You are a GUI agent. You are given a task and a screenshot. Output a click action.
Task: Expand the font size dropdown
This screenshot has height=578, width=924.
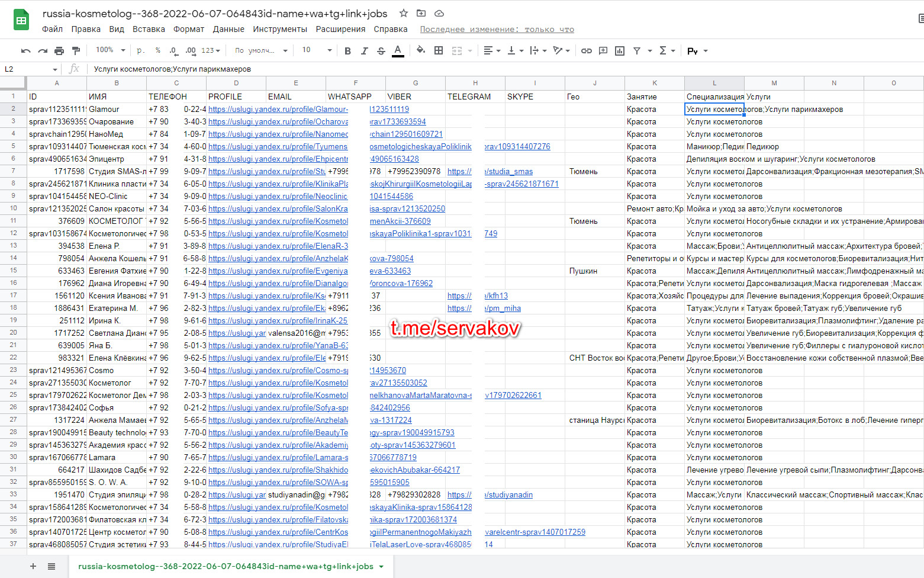pos(317,50)
